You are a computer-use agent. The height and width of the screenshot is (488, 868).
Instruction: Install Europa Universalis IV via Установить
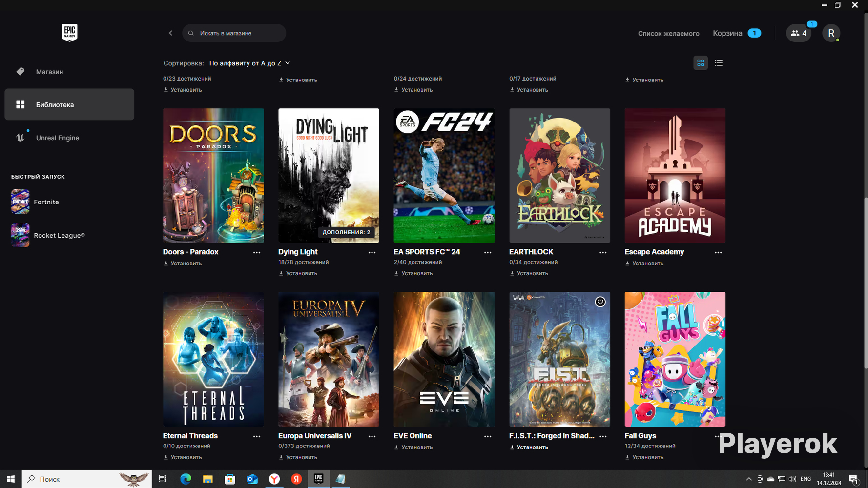298,457
